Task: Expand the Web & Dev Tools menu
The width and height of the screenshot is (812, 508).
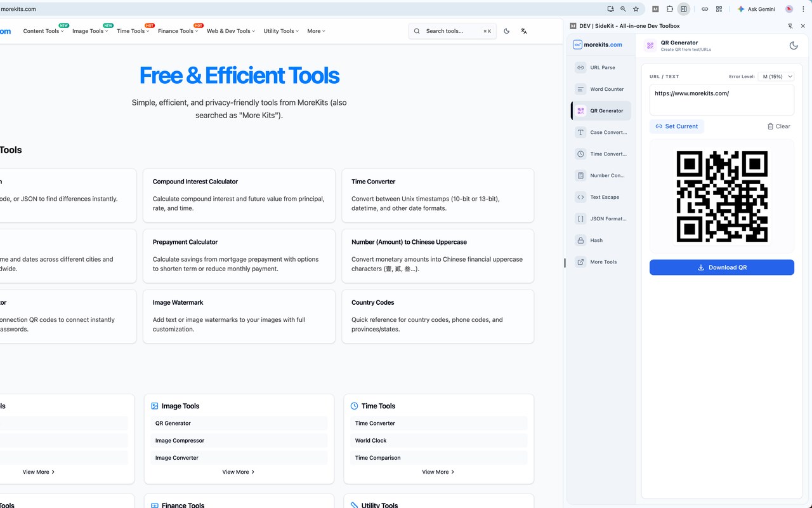Action: (x=230, y=31)
